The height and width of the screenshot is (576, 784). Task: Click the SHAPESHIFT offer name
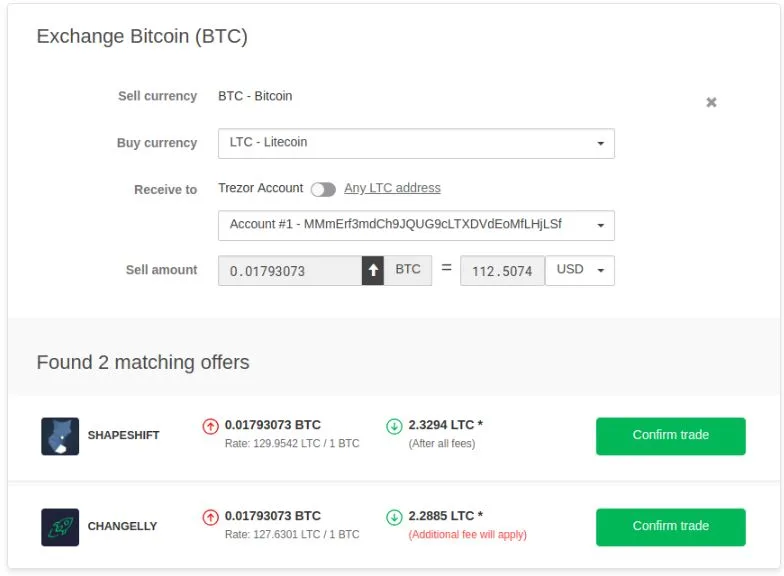[x=123, y=436]
